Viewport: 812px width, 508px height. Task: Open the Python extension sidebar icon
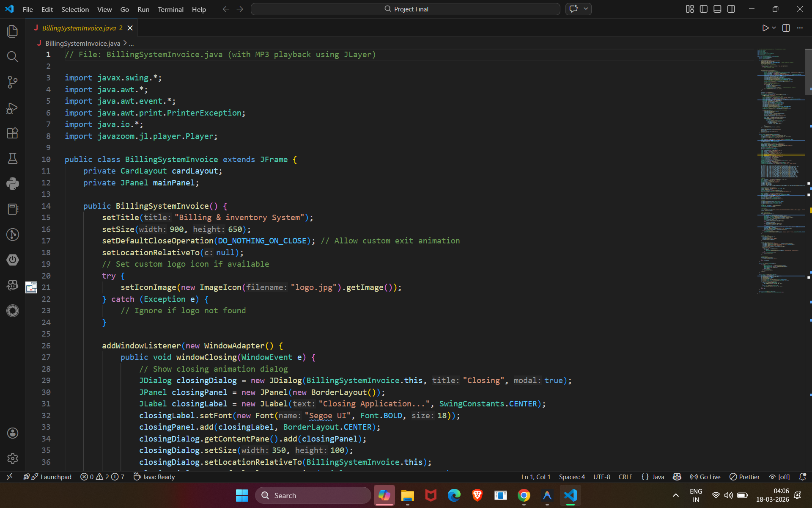click(x=13, y=184)
